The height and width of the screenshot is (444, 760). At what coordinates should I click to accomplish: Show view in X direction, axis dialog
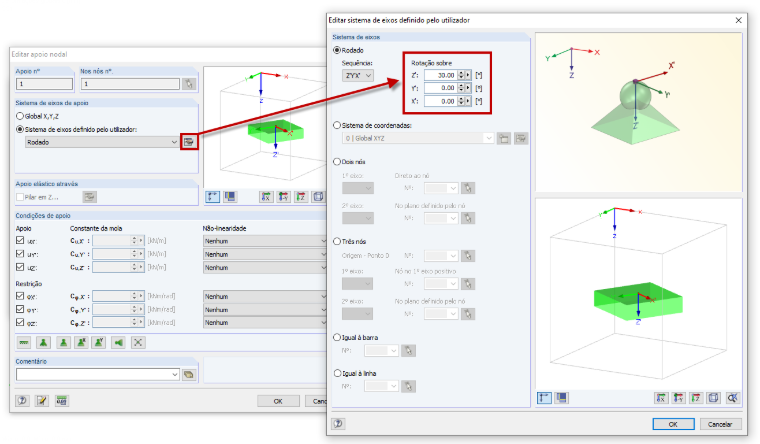coord(661,398)
